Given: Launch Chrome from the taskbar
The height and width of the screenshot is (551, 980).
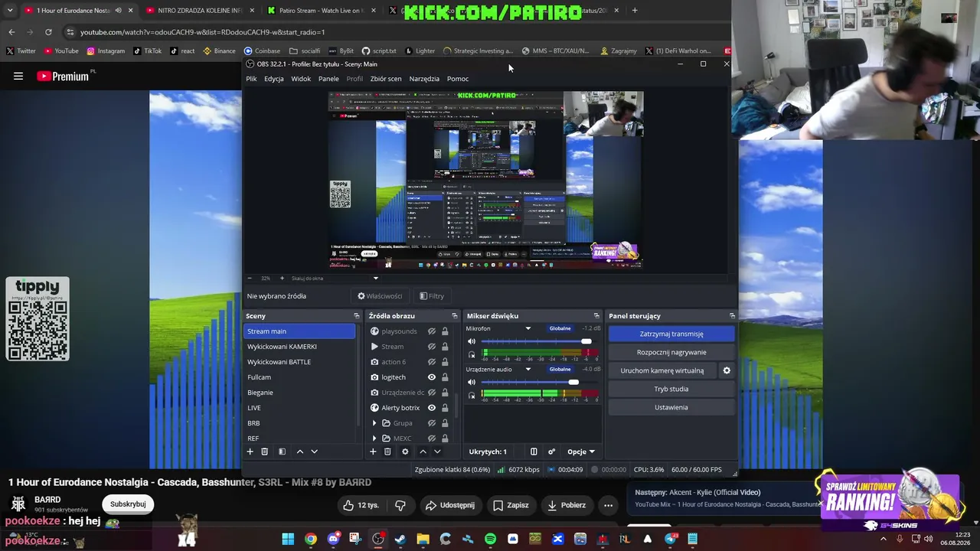Looking at the screenshot, I should pos(310,540).
